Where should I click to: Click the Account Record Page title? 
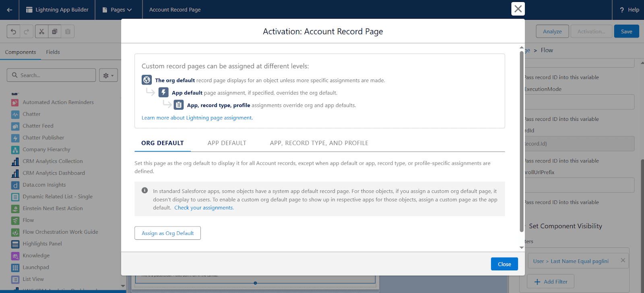pos(175,10)
